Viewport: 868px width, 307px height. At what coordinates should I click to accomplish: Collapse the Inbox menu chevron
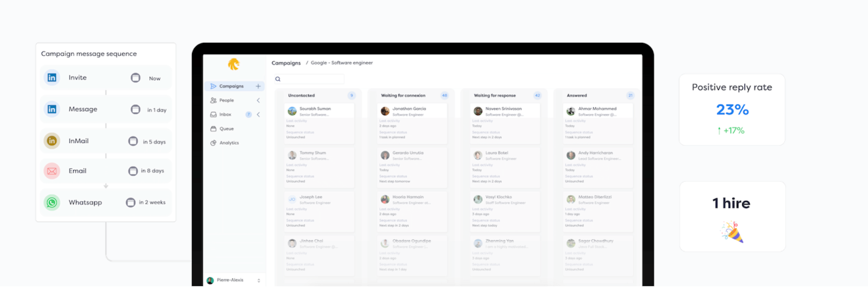pyautogui.click(x=258, y=114)
